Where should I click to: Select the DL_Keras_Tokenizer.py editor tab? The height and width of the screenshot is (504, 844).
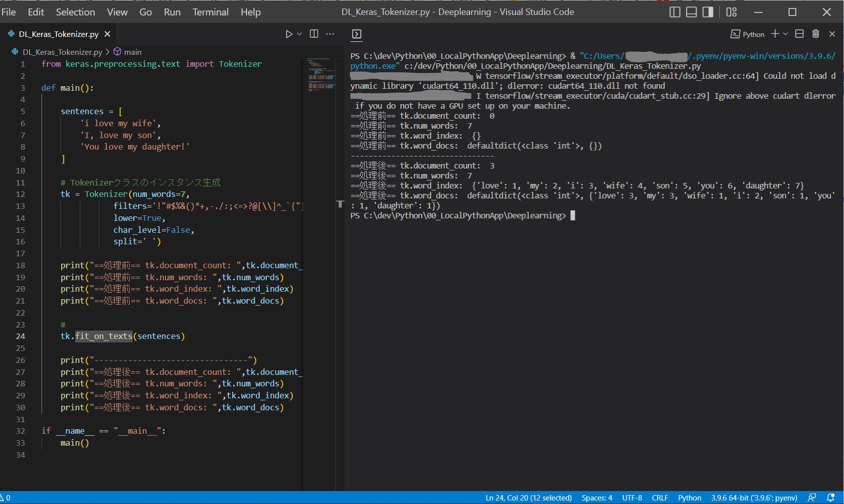[x=58, y=34]
